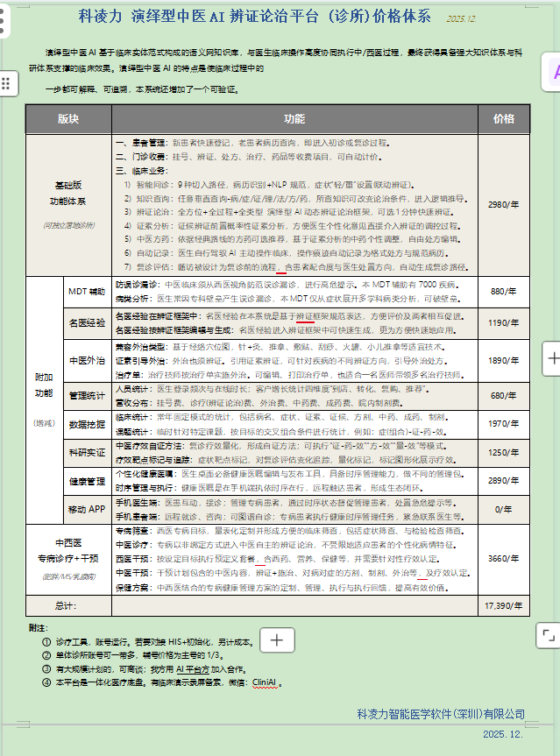This screenshot has width=560, height=756.
Task: Click the total '17,390/年' cell
Action: [x=503, y=605]
